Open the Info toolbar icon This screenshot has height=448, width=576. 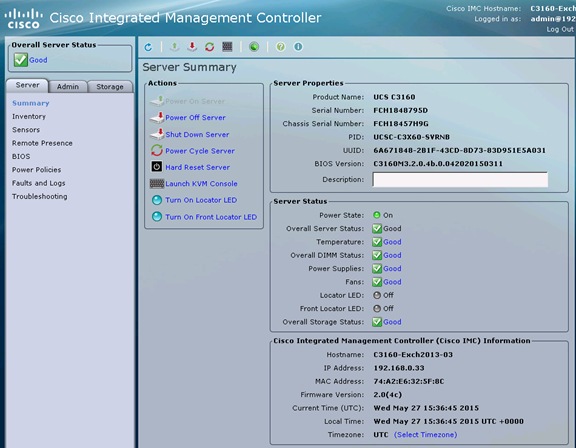click(298, 47)
